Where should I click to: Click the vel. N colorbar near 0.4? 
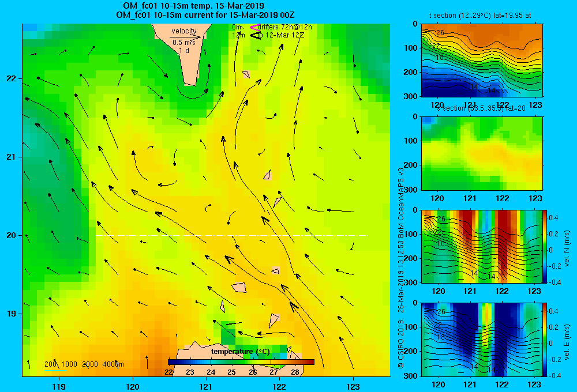click(545, 218)
